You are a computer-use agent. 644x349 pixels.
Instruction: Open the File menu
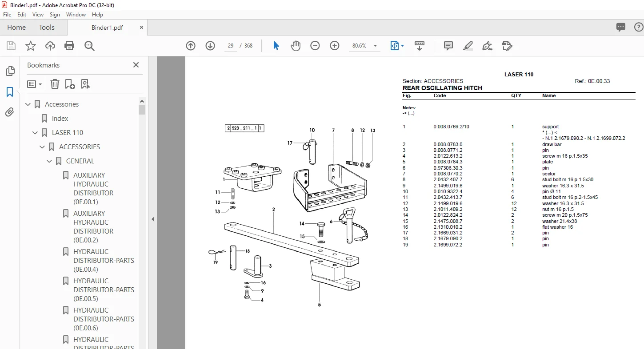7,15
